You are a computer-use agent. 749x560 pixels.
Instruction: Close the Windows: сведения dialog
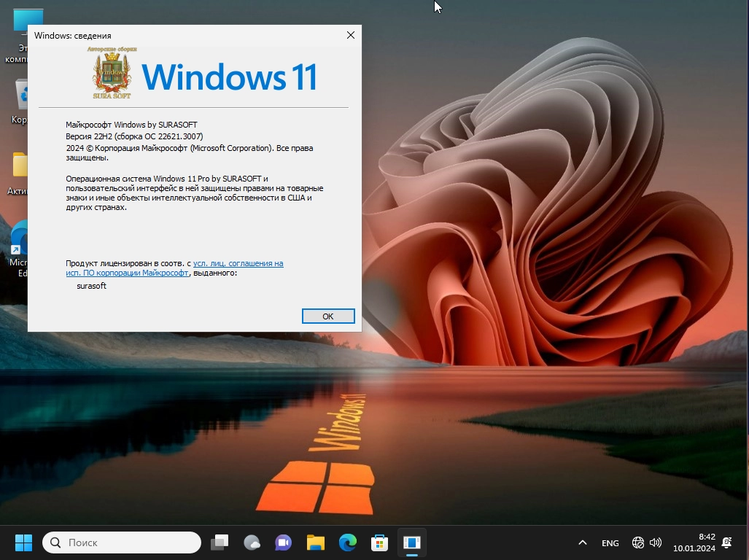(x=351, y=35)
